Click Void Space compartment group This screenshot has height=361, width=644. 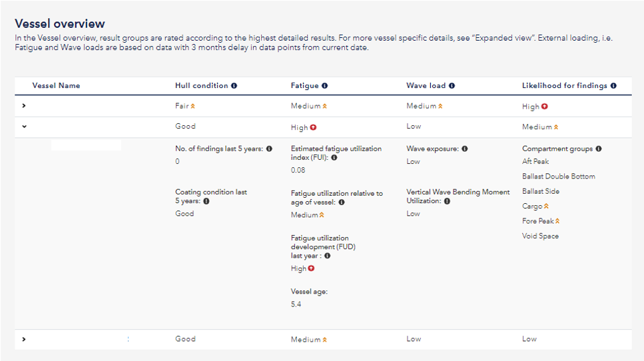click(540, 236)
